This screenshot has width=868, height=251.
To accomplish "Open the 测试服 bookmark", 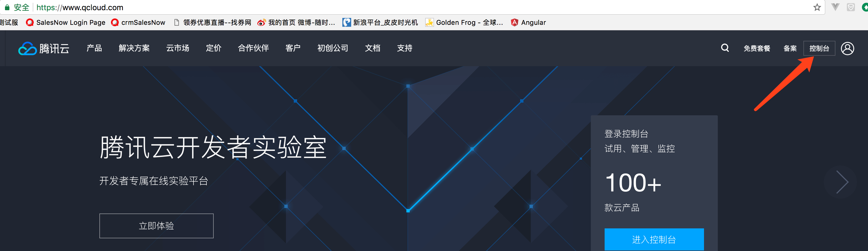I will tap(9, 23).
